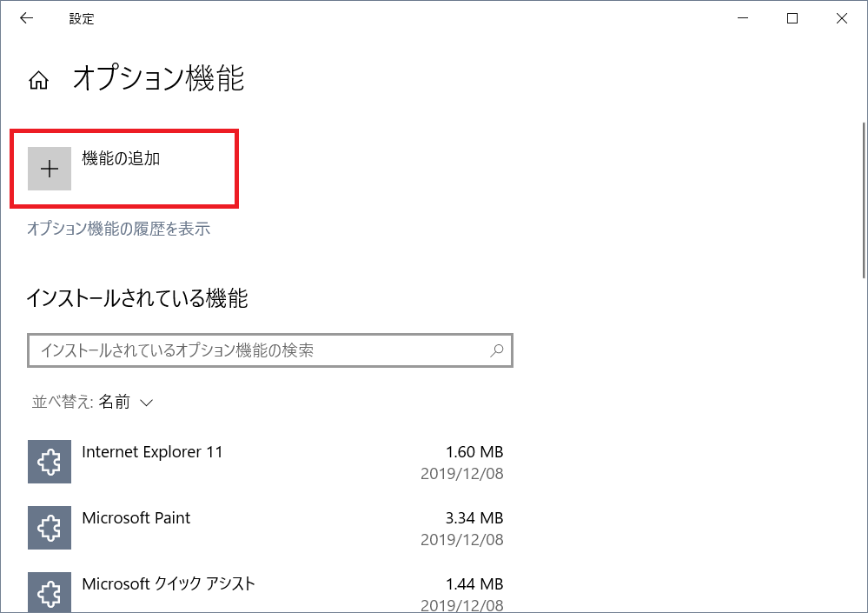868x613 pixels.
Task: Click the 機能の追加 label
Action: [121, 158]
